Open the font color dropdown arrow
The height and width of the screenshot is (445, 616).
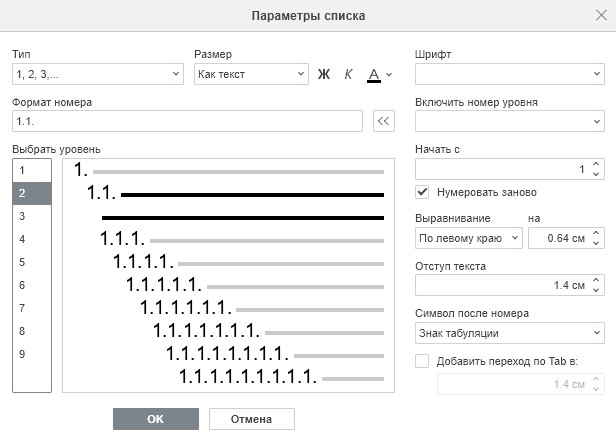point(389,74)
